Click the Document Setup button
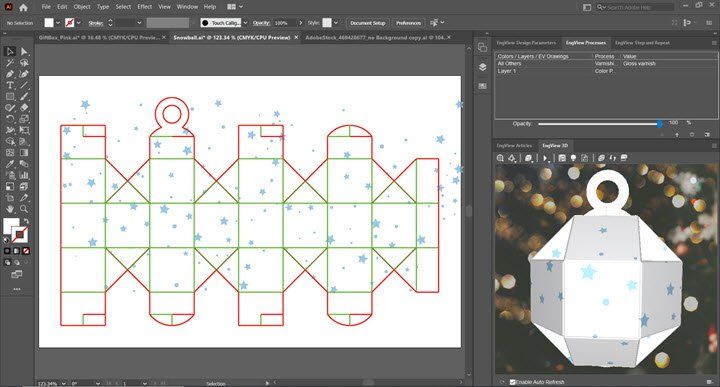The height and width of the screenshot is (387, 720). point(367,23)
